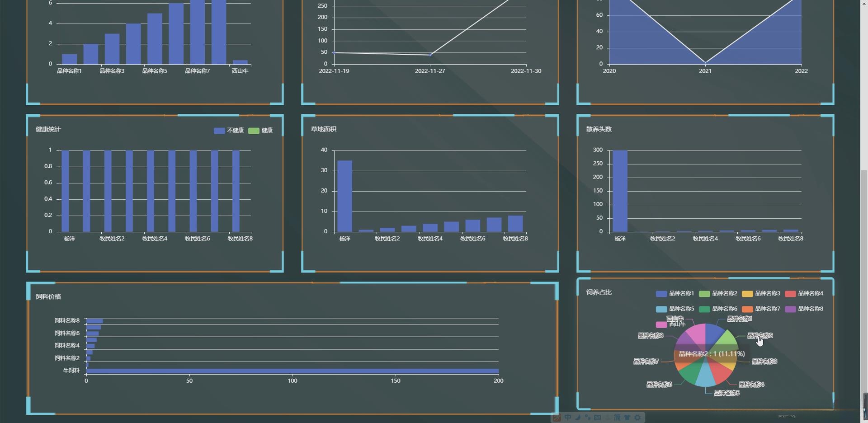868x423 pixels.
Task: Click the simplified '简' icon in IME toolbar
Action: (617, 417)
